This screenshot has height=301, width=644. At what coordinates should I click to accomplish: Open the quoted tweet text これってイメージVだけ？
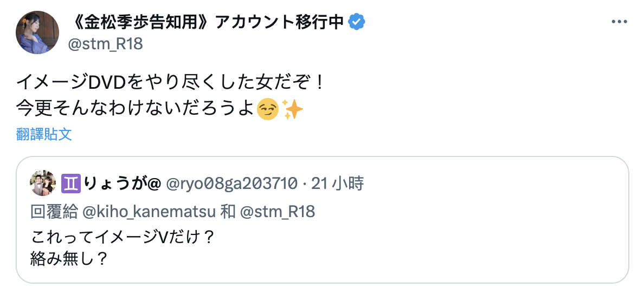click(x=124, y=237)
